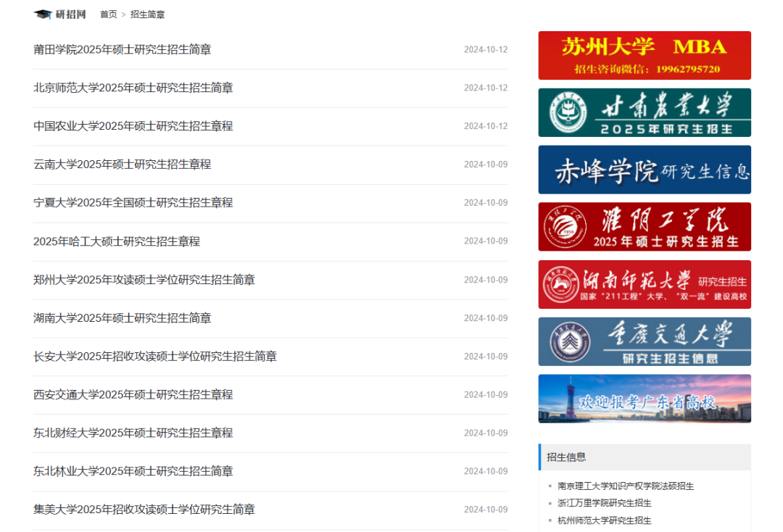Viewport: 783px width, 532px height.
Task: Click the 湖南师范大学 circular emblem
Action: point(560,284)
